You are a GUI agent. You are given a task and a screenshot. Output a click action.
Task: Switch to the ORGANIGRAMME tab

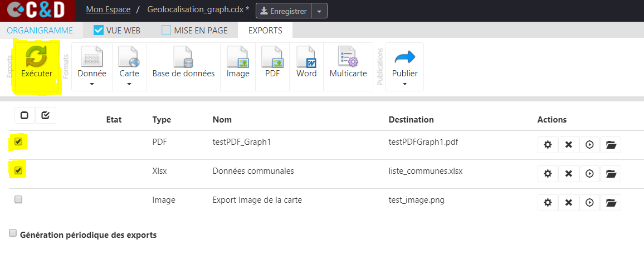tap(40, 31)
